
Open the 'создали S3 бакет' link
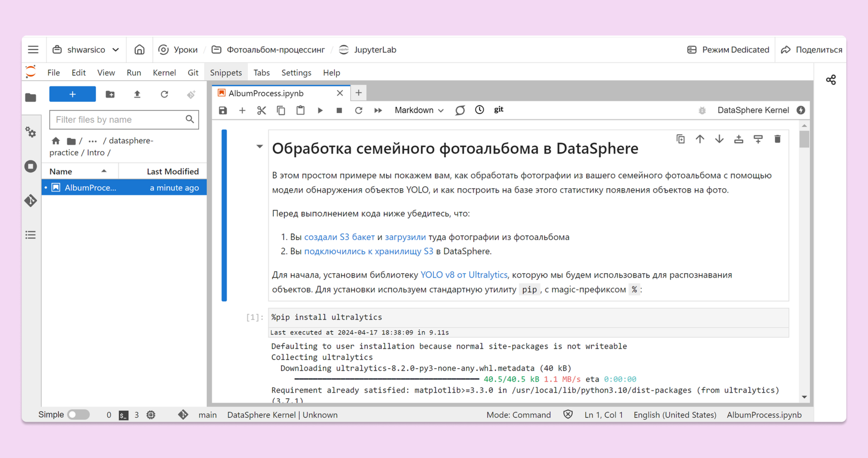point(339,237)
